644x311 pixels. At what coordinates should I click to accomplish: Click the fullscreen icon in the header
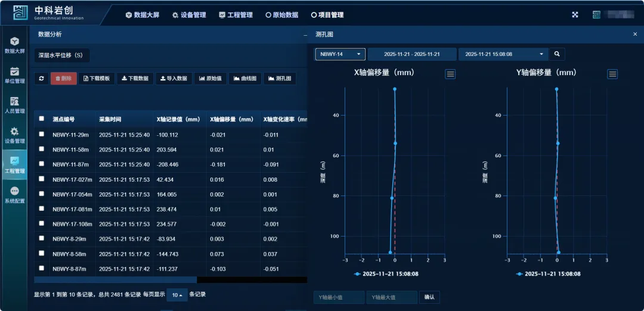tap(575, 15)
